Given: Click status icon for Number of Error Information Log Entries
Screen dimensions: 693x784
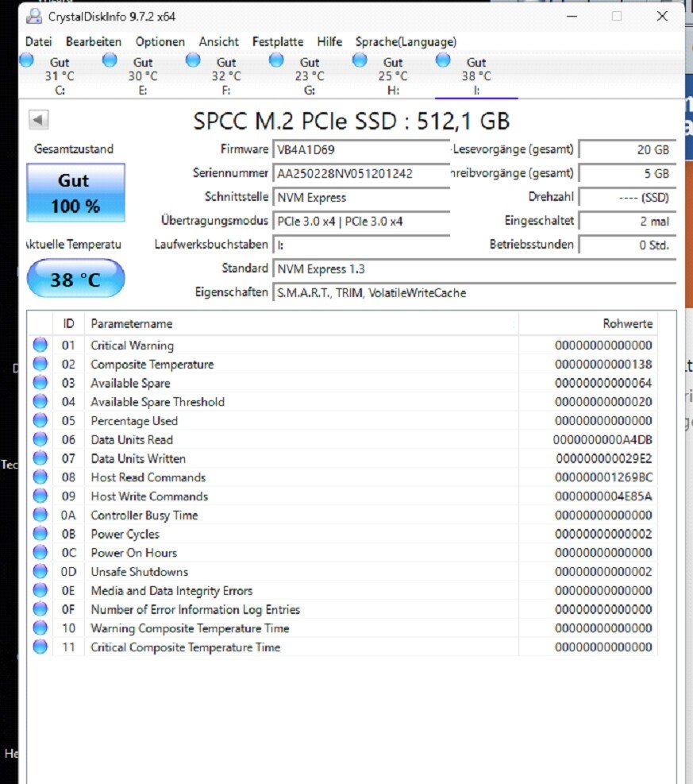Looking at the screenshot, I should (40, 609).
